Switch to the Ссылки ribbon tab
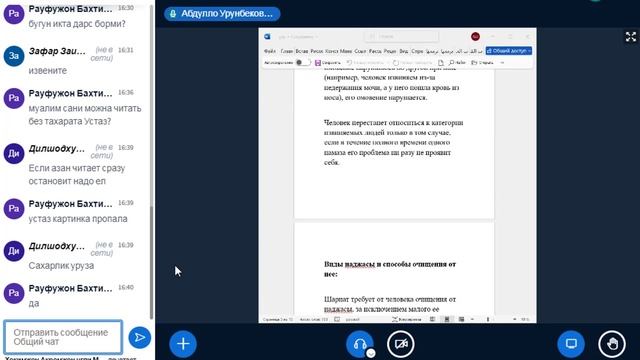This screenshot has width=640, height=360. coord(360,51)
